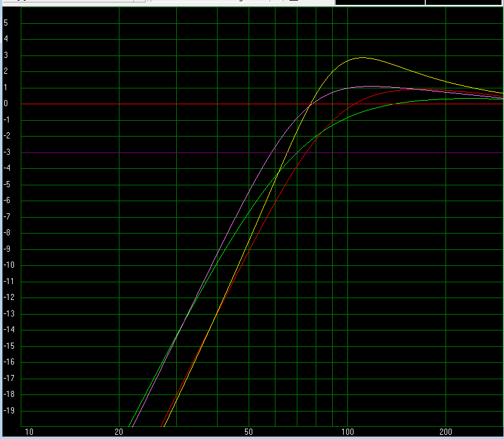
Task: Click the y-axis label "-4"
Action: pyautogui.click(x=7, y=168)
